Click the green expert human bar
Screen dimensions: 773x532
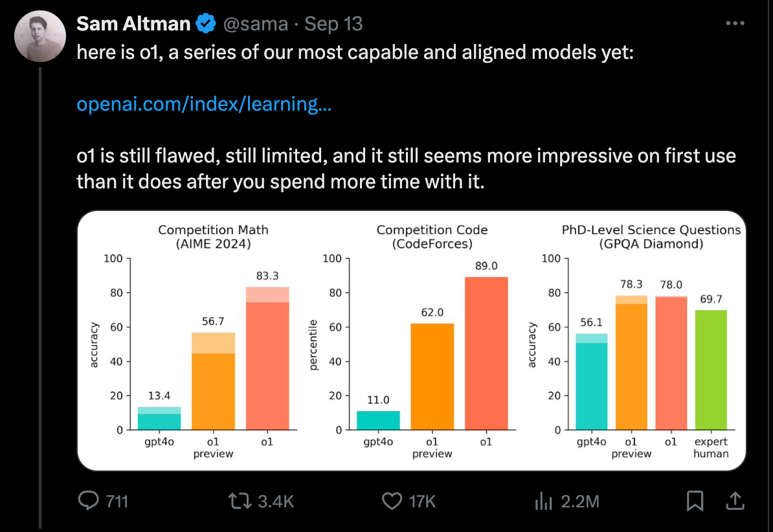710,370
